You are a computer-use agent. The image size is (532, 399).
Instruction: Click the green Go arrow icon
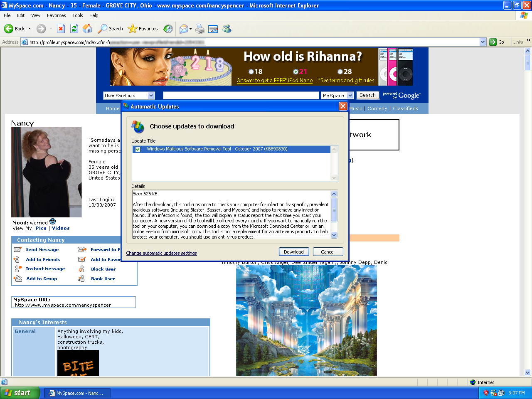tap(493, 42)
